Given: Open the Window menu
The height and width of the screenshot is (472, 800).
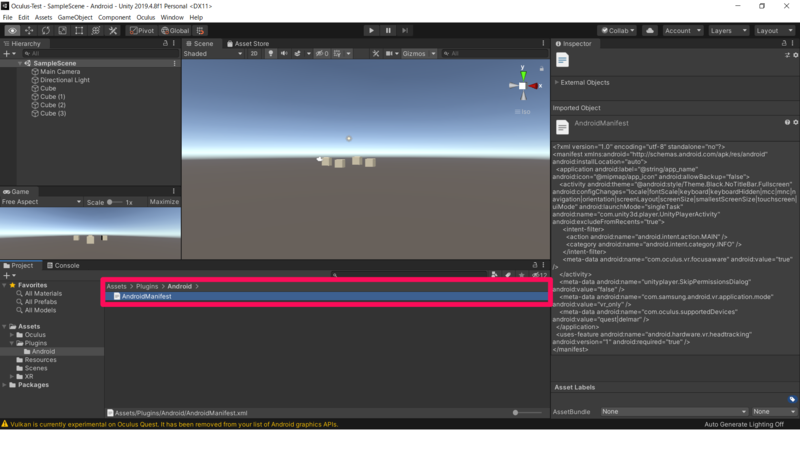Looking at the screenshot, I should tap(172, 17).
